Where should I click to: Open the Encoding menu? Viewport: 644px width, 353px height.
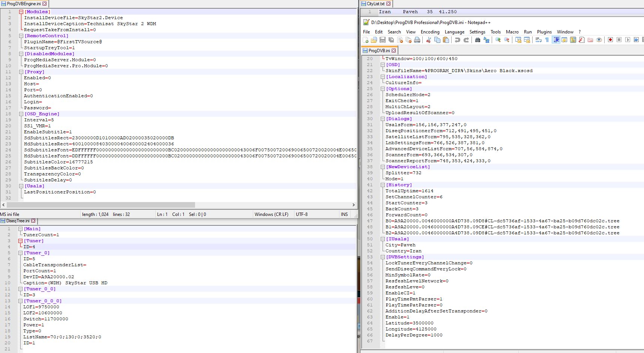coord(430,32)
